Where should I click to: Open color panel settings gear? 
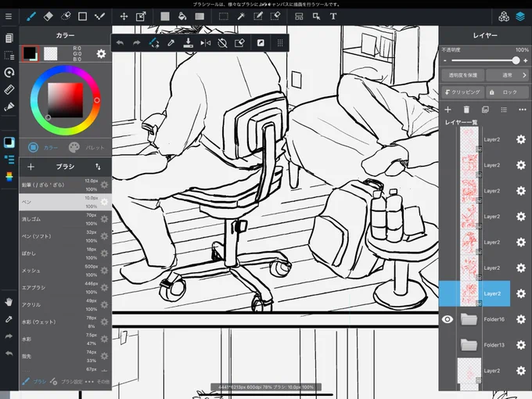coord(101,54)
